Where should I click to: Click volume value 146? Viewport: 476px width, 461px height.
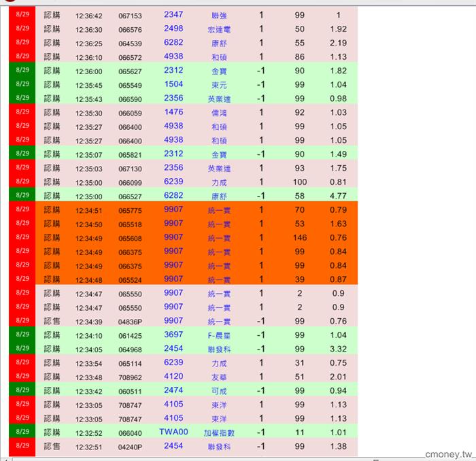(300, 237)
